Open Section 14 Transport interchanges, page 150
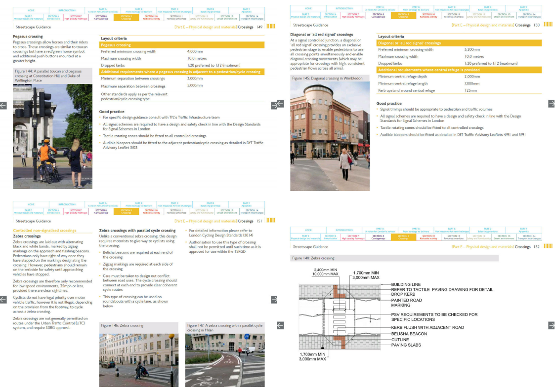555x392 pixels. (x=529, y=16)
